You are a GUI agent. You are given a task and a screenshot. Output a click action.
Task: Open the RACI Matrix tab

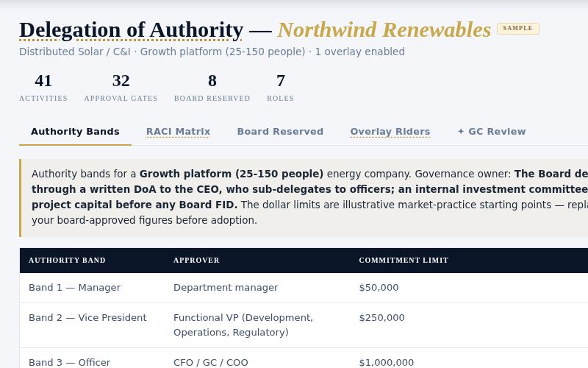pyautogui.click(x=178, y=132)
